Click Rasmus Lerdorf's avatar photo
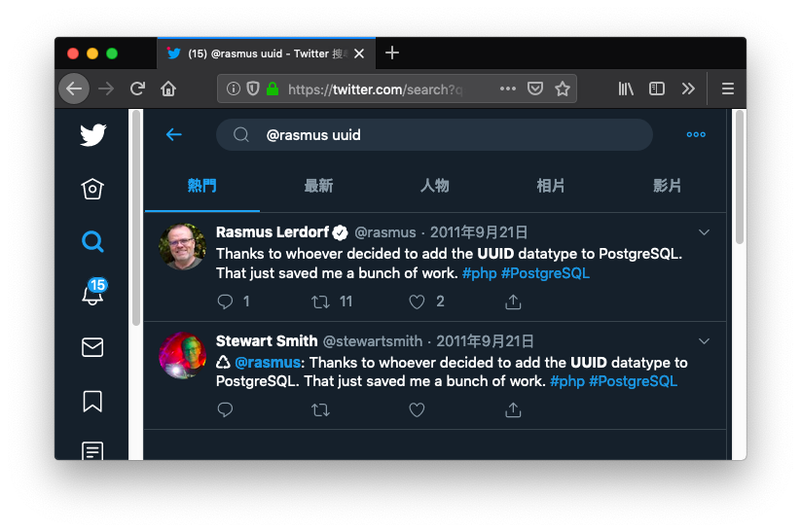Viewport: 801px width, 532px height. click(x=182, y=247)
